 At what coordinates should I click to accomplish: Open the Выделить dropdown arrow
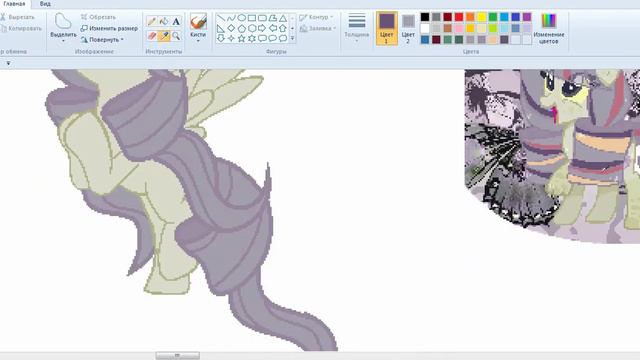[x=63, y=41]
